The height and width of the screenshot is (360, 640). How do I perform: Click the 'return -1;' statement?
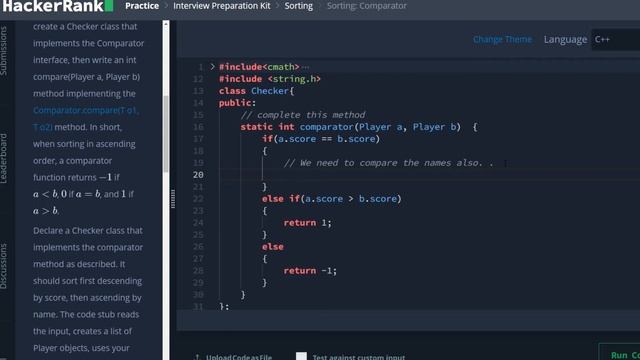click(x=310, y=271)
